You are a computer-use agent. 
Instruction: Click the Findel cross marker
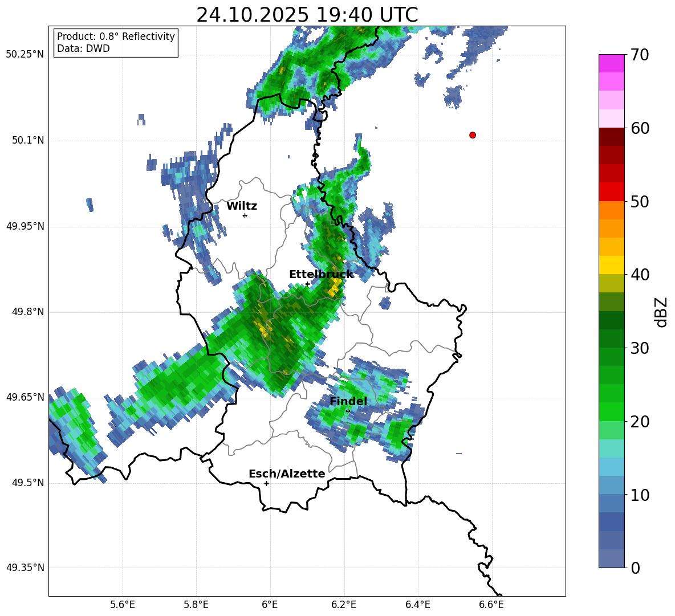click(x=348, y=411)
